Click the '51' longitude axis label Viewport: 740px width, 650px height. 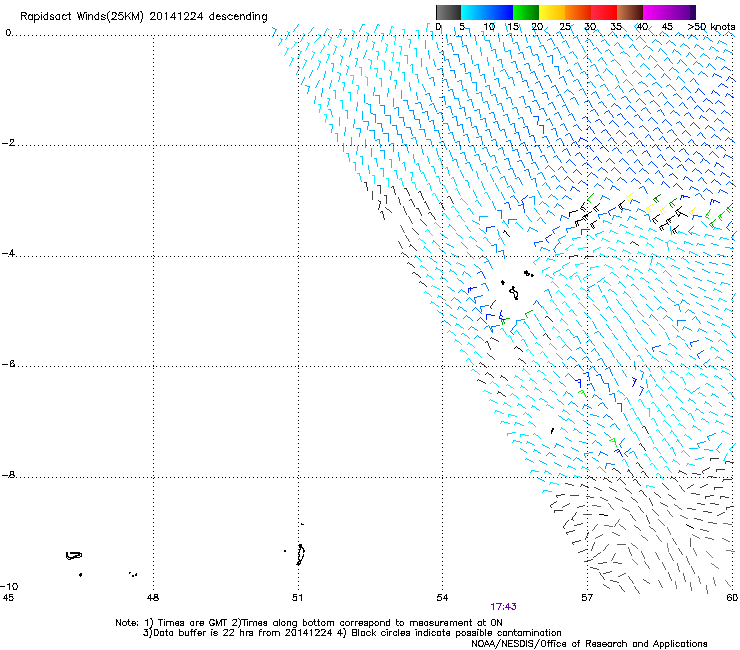tap(298, 598)
